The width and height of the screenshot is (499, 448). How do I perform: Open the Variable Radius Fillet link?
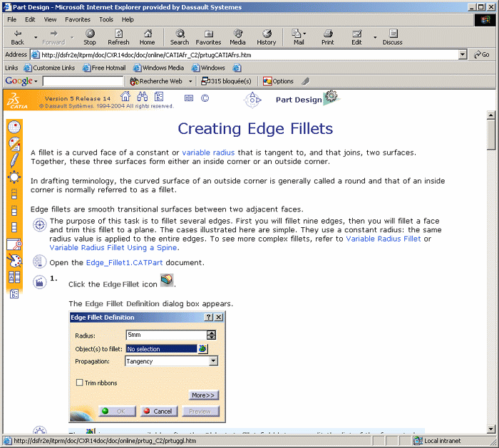click(384, 239)
